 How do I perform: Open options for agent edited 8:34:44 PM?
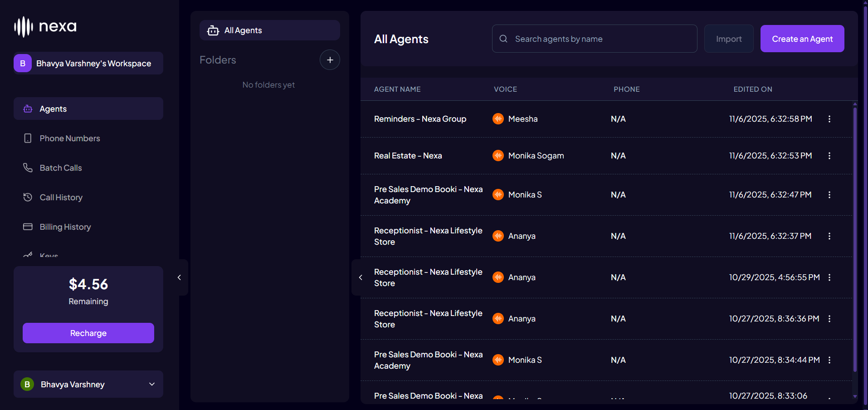(829, 360)
